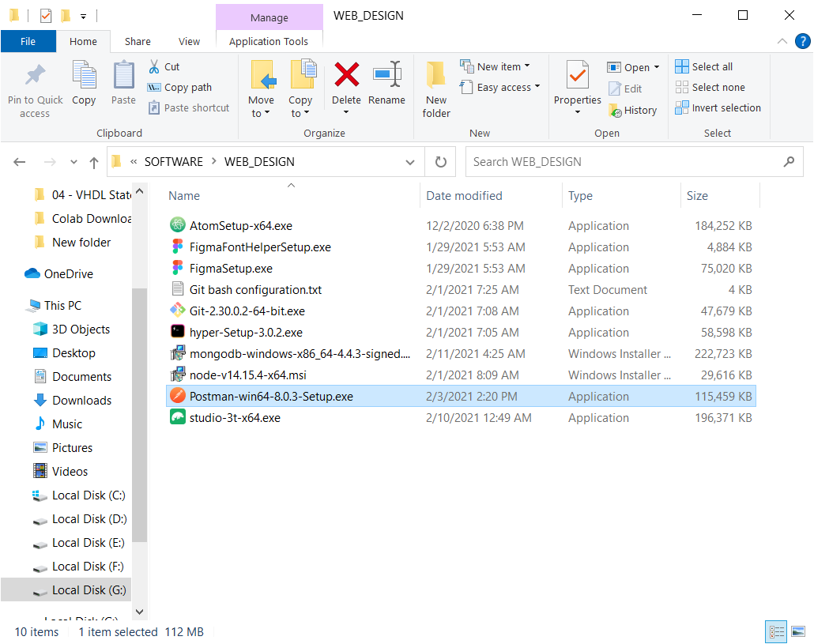Expand New item dropdown
814x644 pixels.
point(527,66)
